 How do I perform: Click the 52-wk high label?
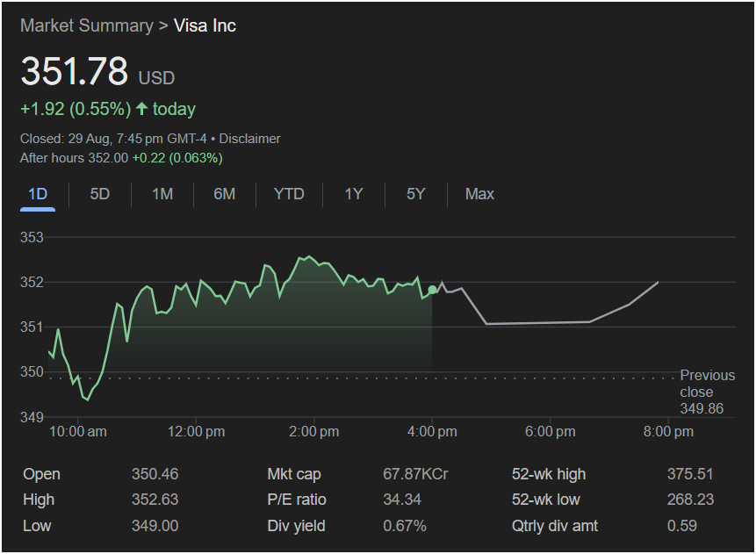(549, 474)
